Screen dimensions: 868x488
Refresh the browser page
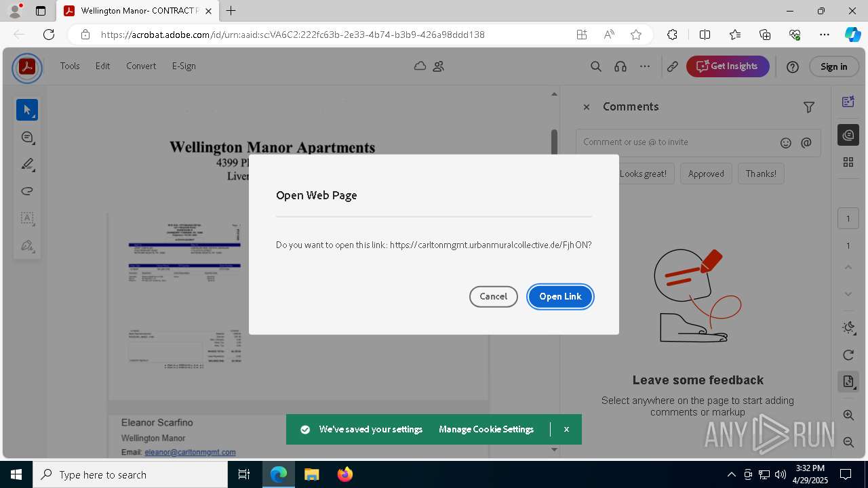tap(49, 35)
